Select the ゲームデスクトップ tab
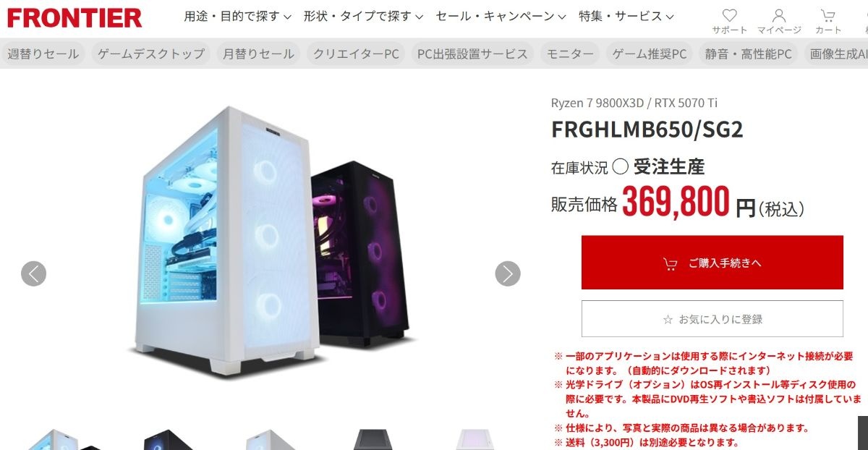The height and width of the screenshot is (450, 868). 151,54
